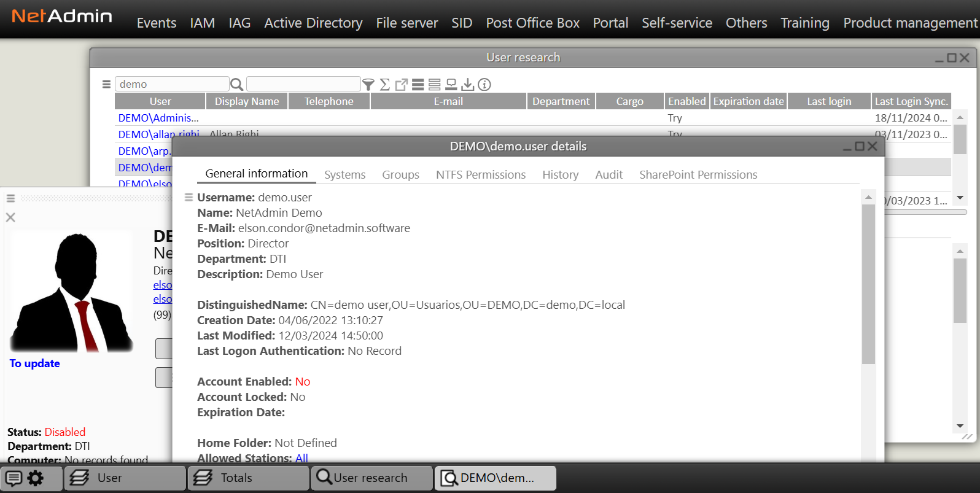Switch to the History tab
Screen dimensions: 980x493
(x=561, y=175)
